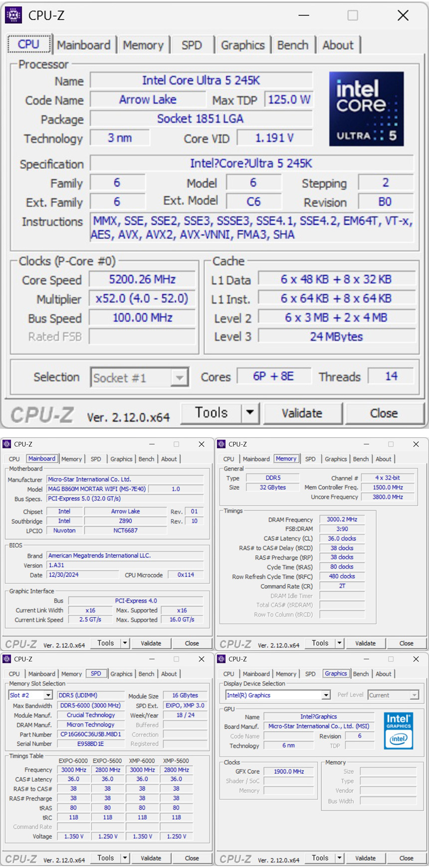
Task: Select the Mainboard tab in the large top window
Action: [x=83, y=45]
